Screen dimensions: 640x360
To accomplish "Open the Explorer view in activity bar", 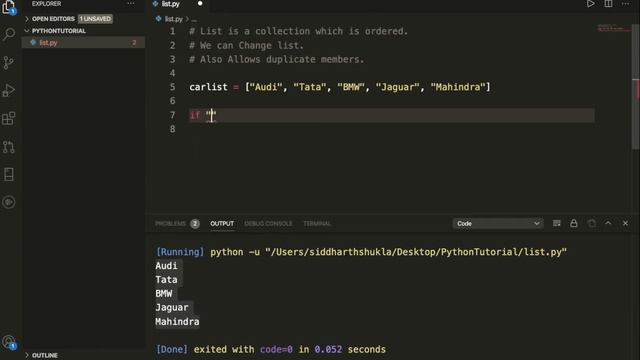I will [9, 7].
